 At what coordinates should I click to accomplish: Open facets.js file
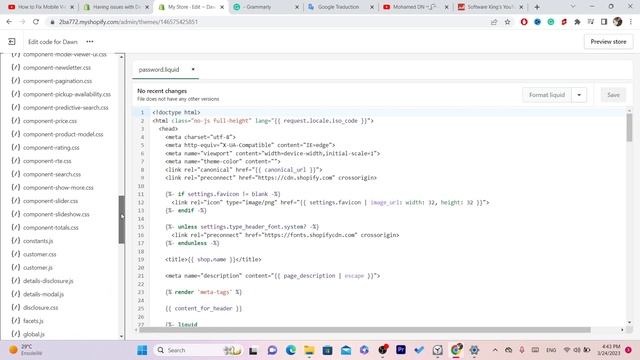tap(33, 321)
